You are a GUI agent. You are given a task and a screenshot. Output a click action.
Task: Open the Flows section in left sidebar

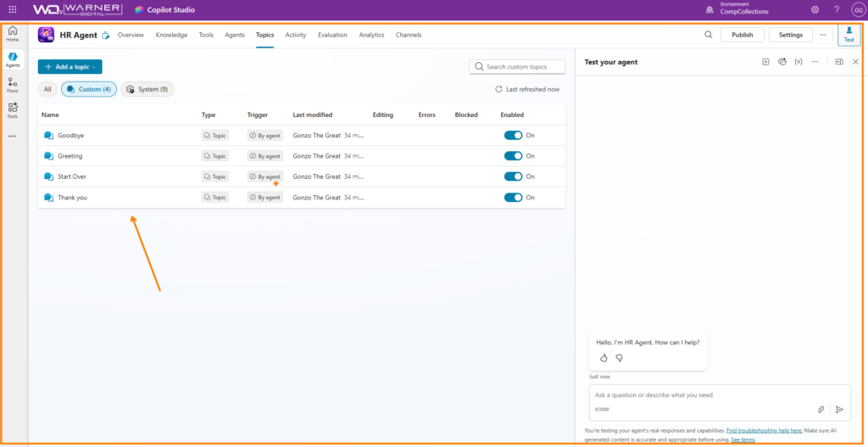click(x=13, y=84)
